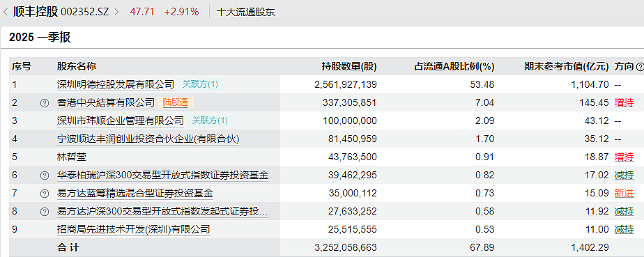The width and height of the screenshot is (644, 257).
Task: Open shareholder 易方达蓝筹精选混合型证券投资基金
Action: (x=135, y=194)
